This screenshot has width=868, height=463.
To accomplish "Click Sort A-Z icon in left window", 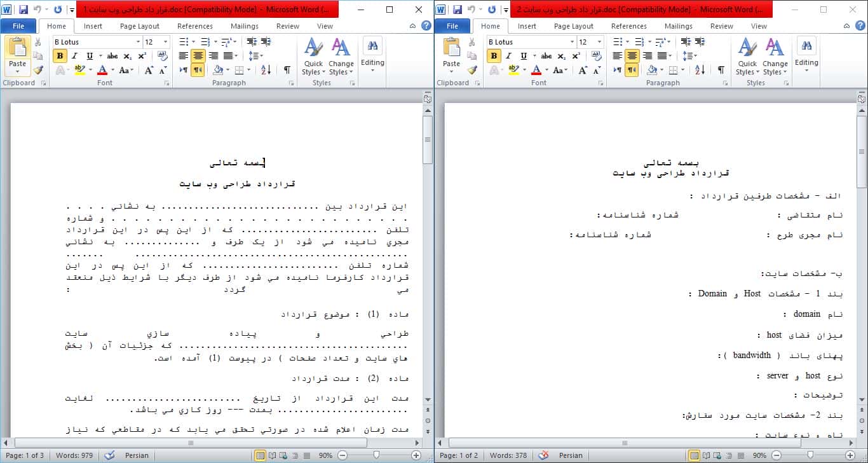I will (266, 70).
